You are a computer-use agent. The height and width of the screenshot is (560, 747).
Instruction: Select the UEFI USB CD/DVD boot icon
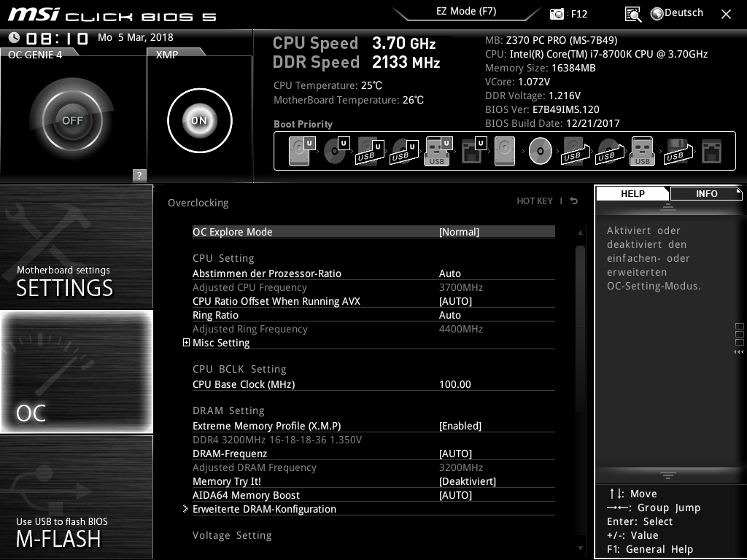(404, 151)
